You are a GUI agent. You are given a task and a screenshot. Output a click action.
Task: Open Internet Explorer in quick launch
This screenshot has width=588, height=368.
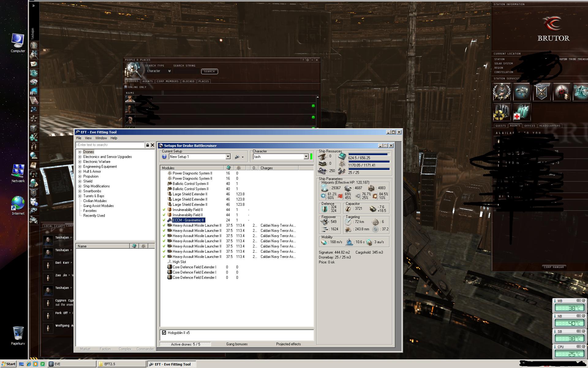click(29, 364)
